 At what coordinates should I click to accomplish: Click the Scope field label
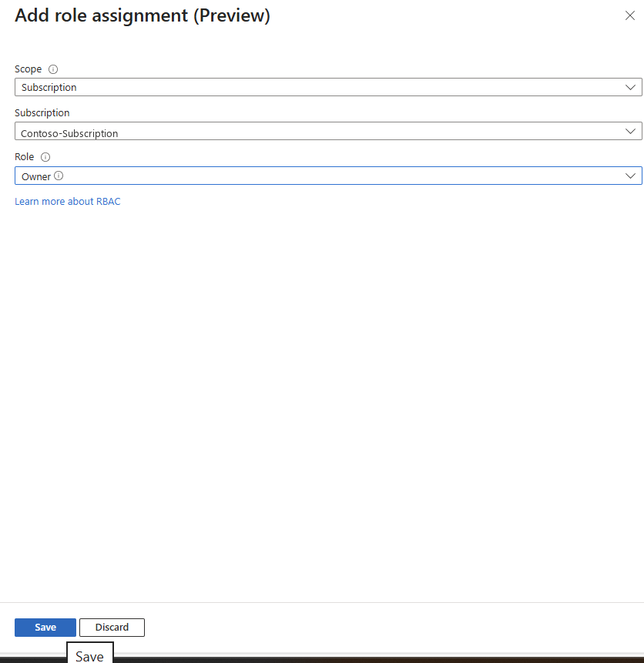[x=28, y=69]
